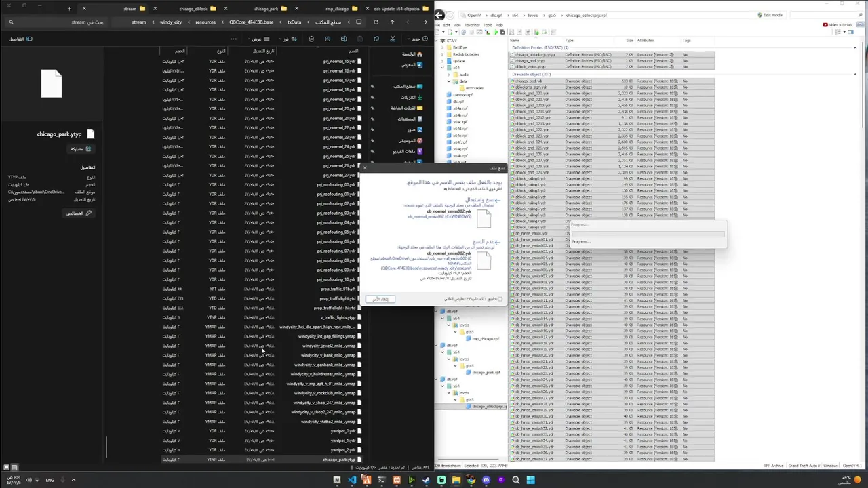Open the Video tutorials link in OpenIV
Image resolution: width=868 pixels, height=488 pixels.
tap(837, 25)
